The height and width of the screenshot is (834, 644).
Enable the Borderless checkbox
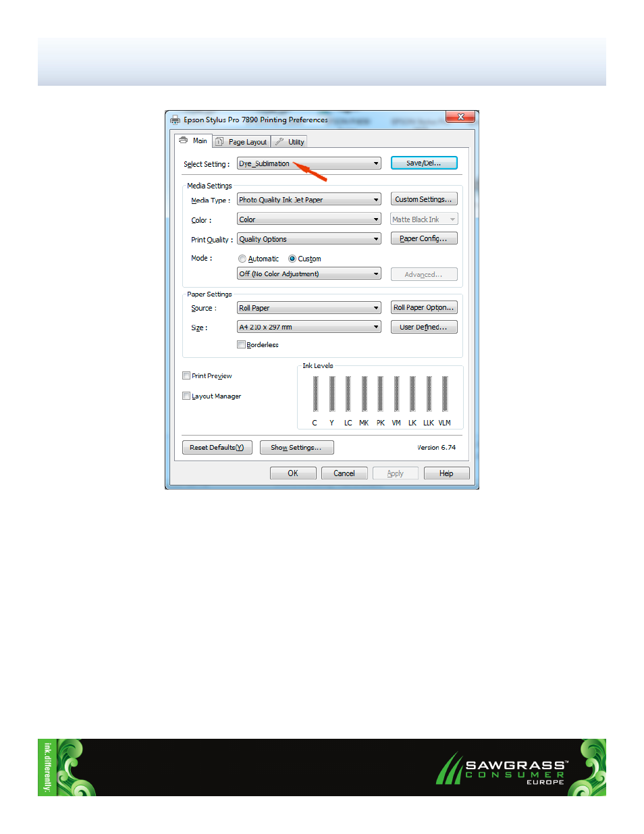click(x=241, y=344)
